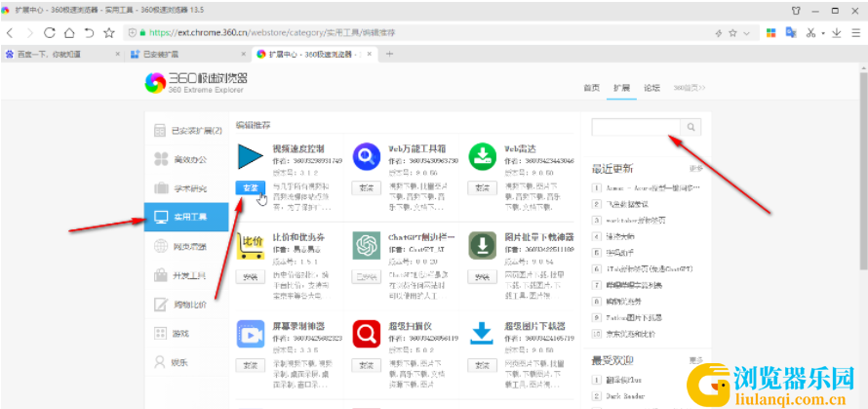Open 京东优惠和比价 in recent updates
The image size is (868, 409).
coord(631,334)
